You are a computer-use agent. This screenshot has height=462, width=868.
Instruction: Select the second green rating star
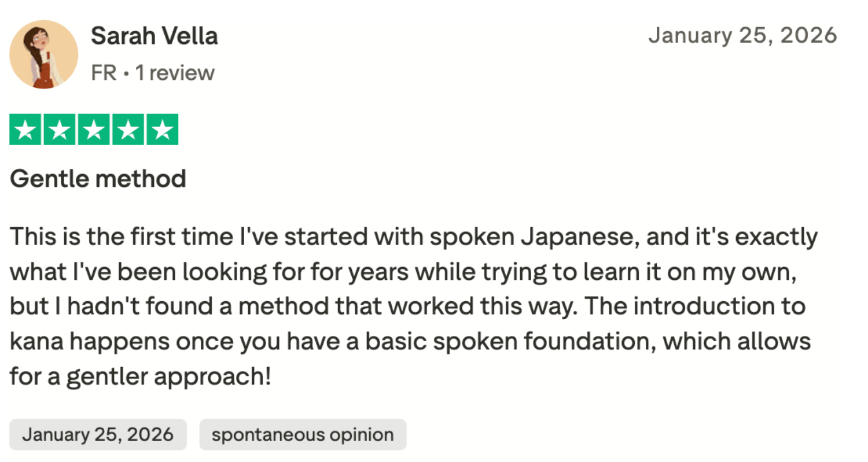click(60, 130)
